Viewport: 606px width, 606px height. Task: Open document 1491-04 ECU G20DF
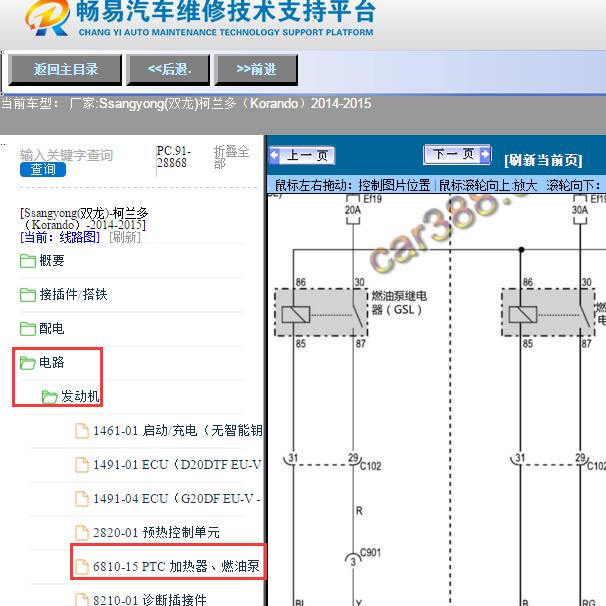(x=177, y=499)
